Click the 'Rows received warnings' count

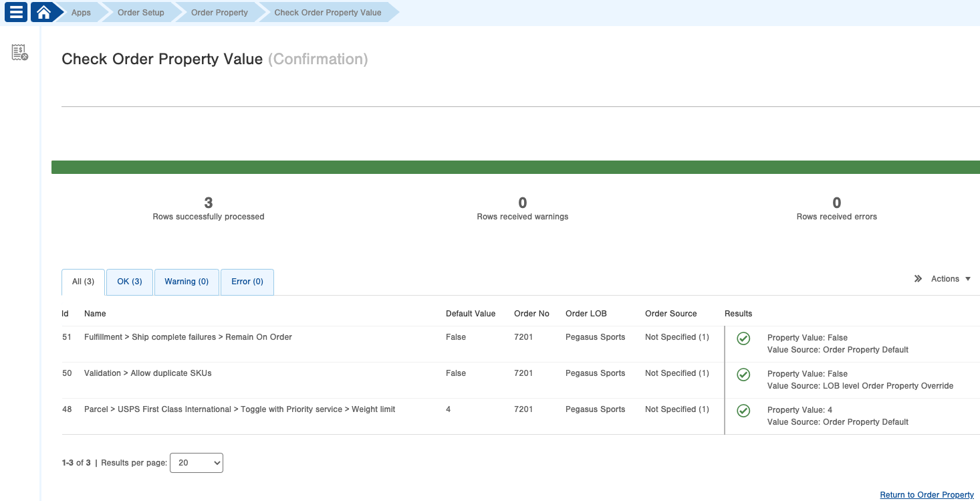[523, 203]
